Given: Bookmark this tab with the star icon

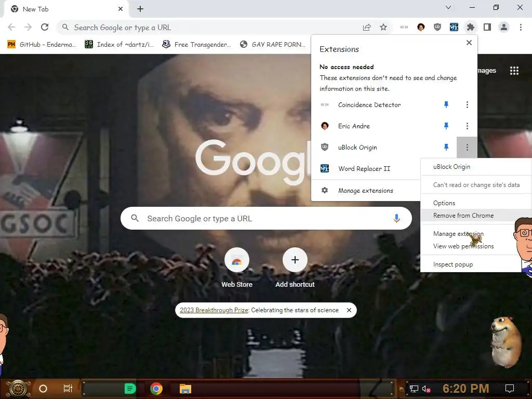Looking at the screenshot, I should pyautogui.click(x=383, y=27).
